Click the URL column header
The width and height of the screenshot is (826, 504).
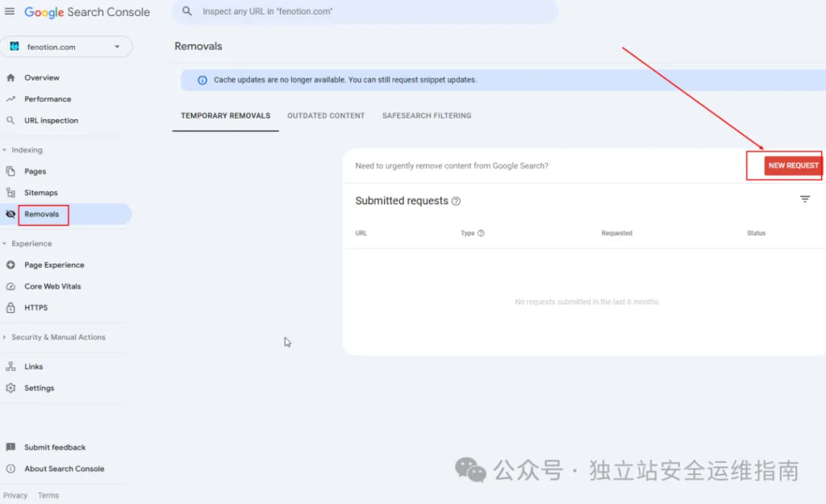361,233
